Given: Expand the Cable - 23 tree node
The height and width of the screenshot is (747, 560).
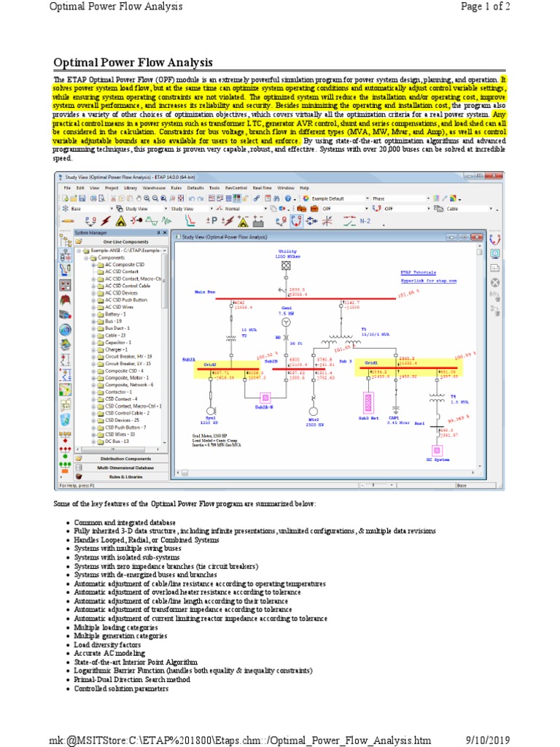Looking at the screenshot, I should [94, 336].
